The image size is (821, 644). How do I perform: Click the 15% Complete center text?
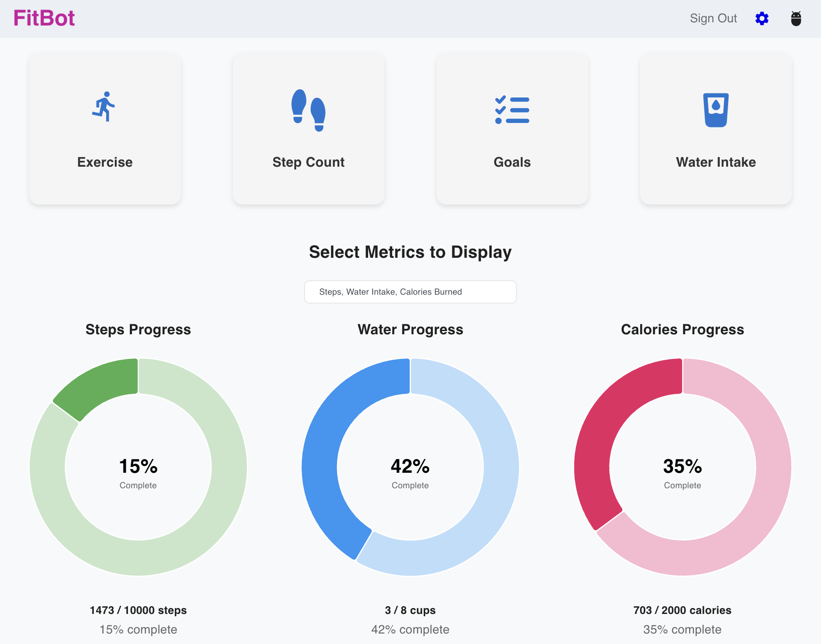point(138,473)
